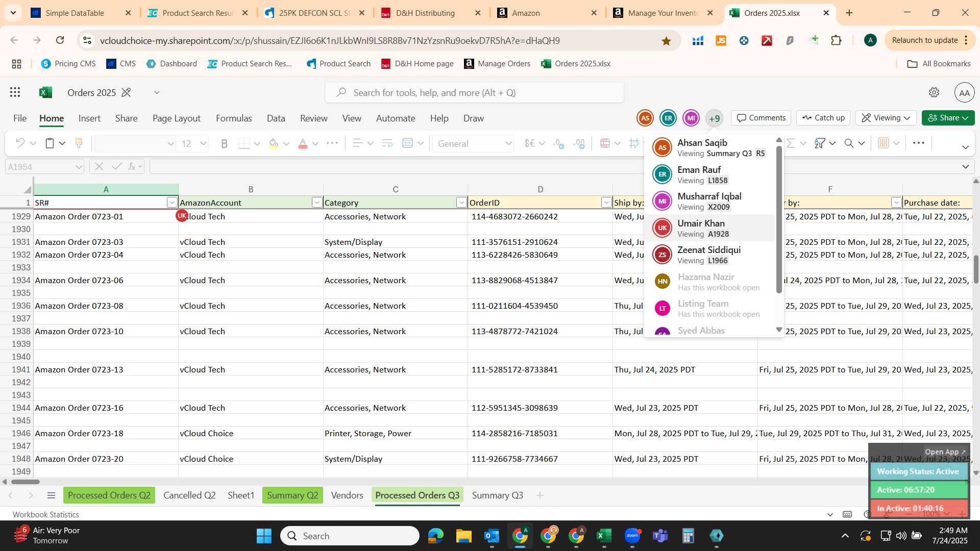This screenshot has width=980, height=551.
Task: Switch to the Insert ribbon tab
Action: point(89,118)
